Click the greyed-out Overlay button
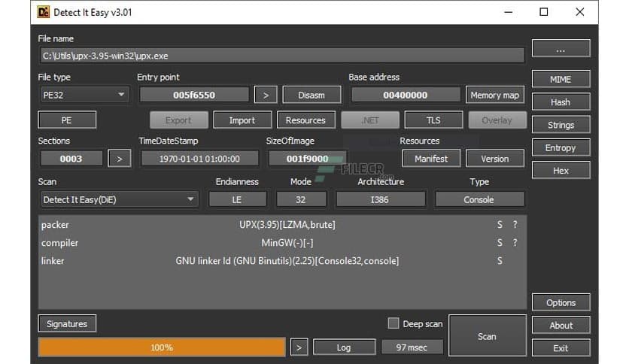 pyautogui.click(x=497, y=120)
